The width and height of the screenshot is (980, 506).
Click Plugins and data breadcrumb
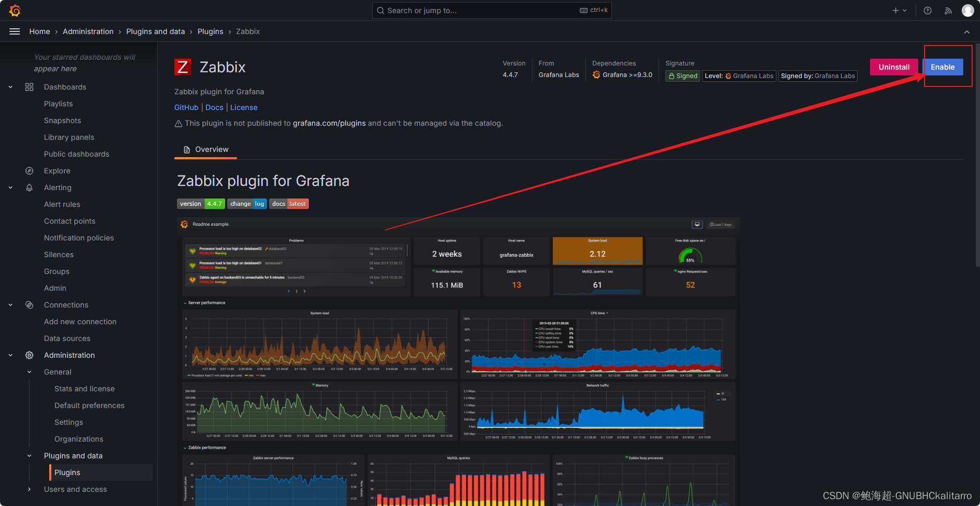coord(155,31)
